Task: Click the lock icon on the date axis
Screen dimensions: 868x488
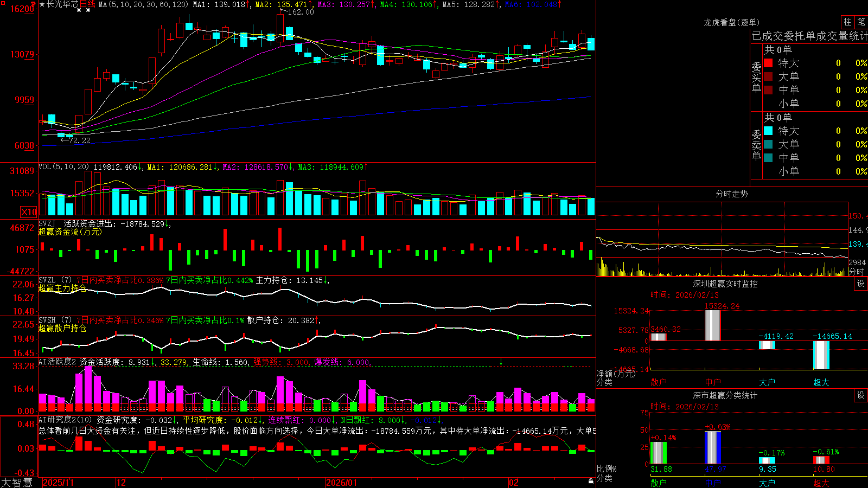Action: [591, 481]
